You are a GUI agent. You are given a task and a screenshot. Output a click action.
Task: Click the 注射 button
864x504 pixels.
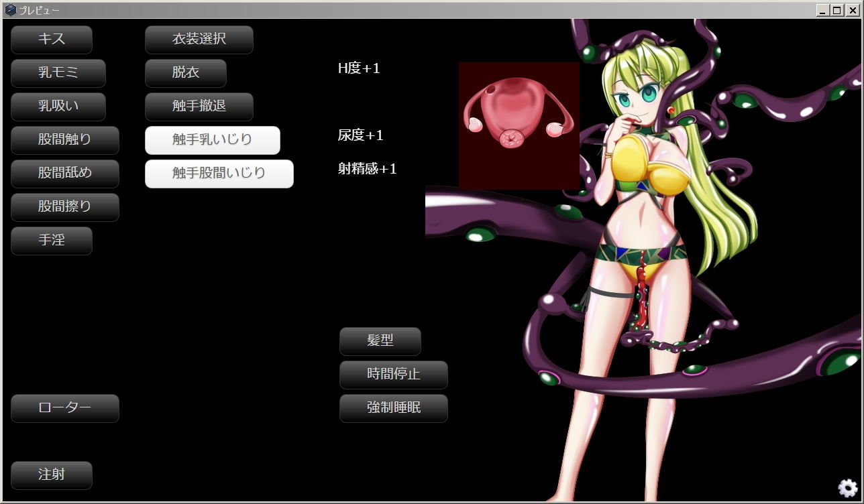click(52, 475)
